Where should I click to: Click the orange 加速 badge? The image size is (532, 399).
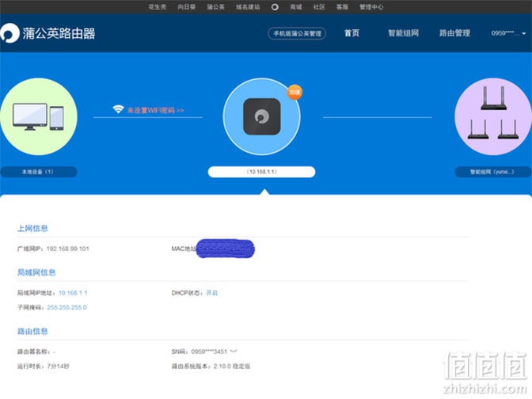click(x=294, y=92)
